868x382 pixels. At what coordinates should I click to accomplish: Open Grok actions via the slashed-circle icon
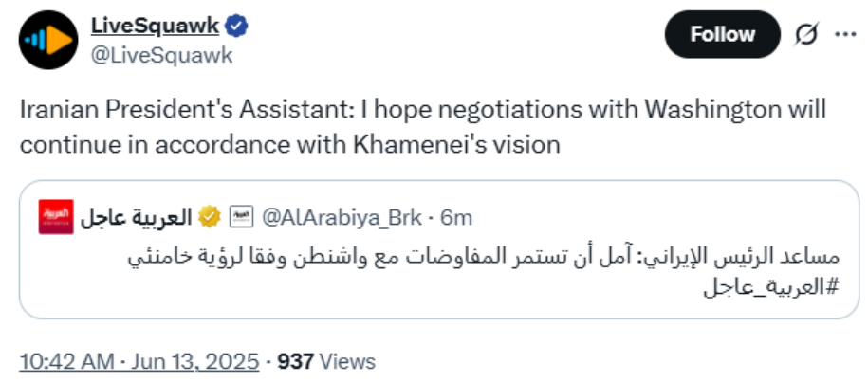click(805, 35)
